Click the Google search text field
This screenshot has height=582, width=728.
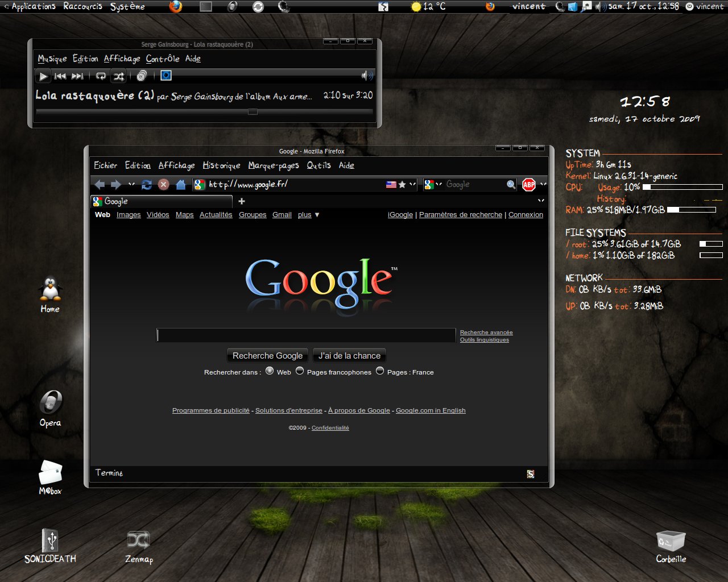(x=306, y=335)
